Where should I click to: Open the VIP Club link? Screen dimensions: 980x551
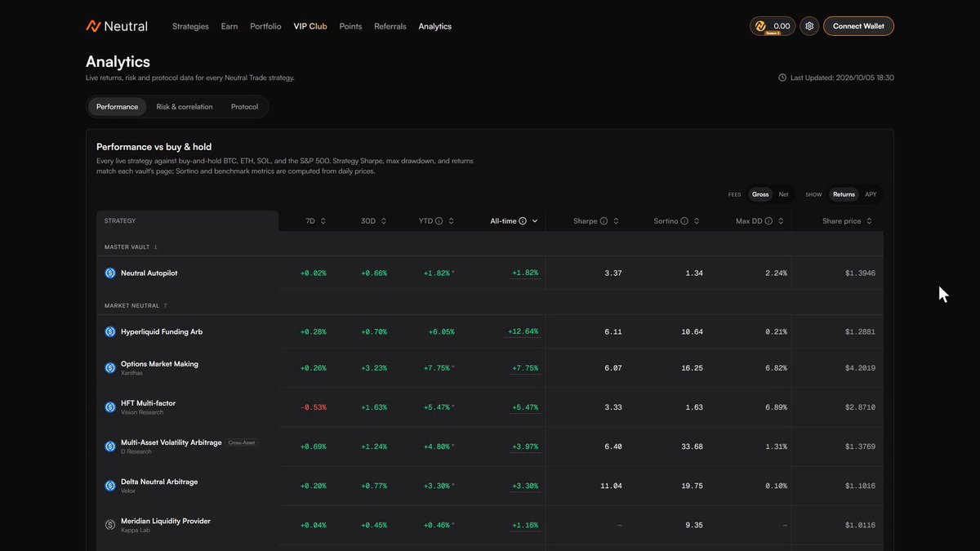coord(310,26)
